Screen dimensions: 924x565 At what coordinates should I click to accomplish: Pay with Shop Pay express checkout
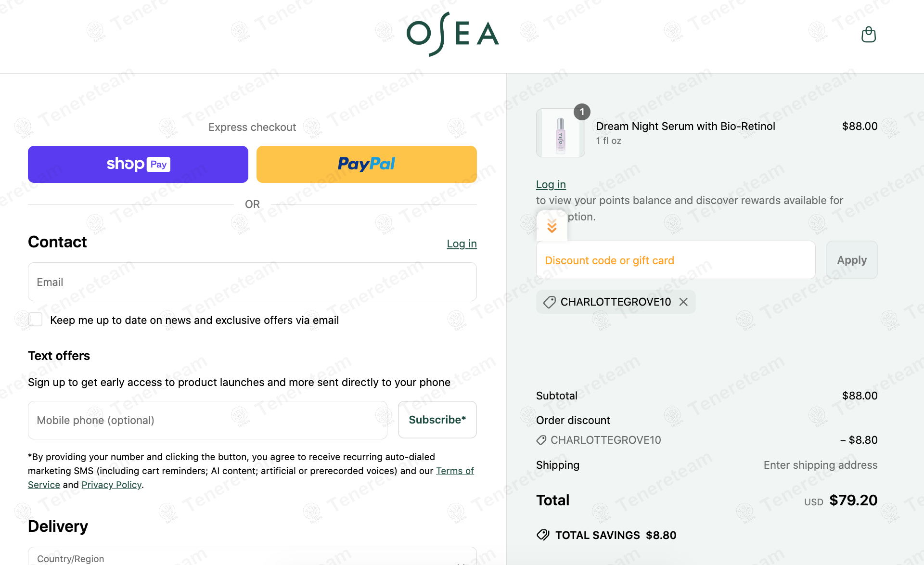pyautogui.click(x=138, y=164)
